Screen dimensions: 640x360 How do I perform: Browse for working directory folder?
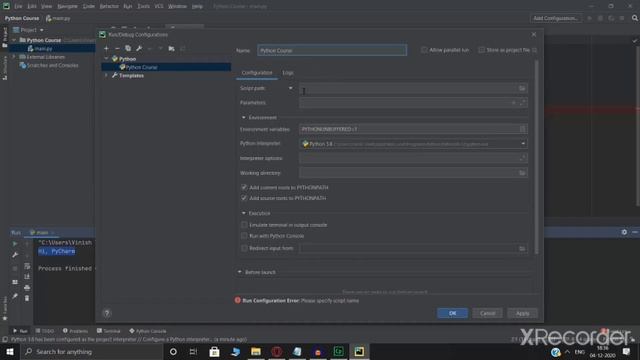point(522,173)
